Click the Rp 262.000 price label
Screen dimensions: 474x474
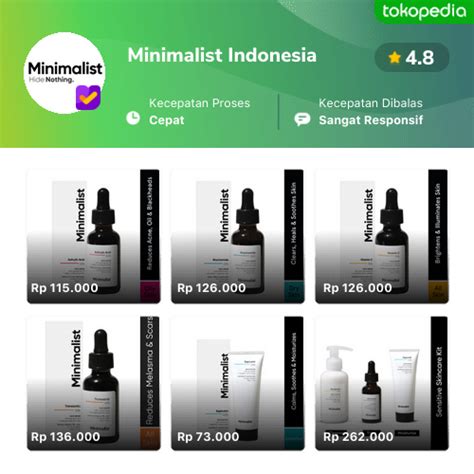(x=358, y=437)
